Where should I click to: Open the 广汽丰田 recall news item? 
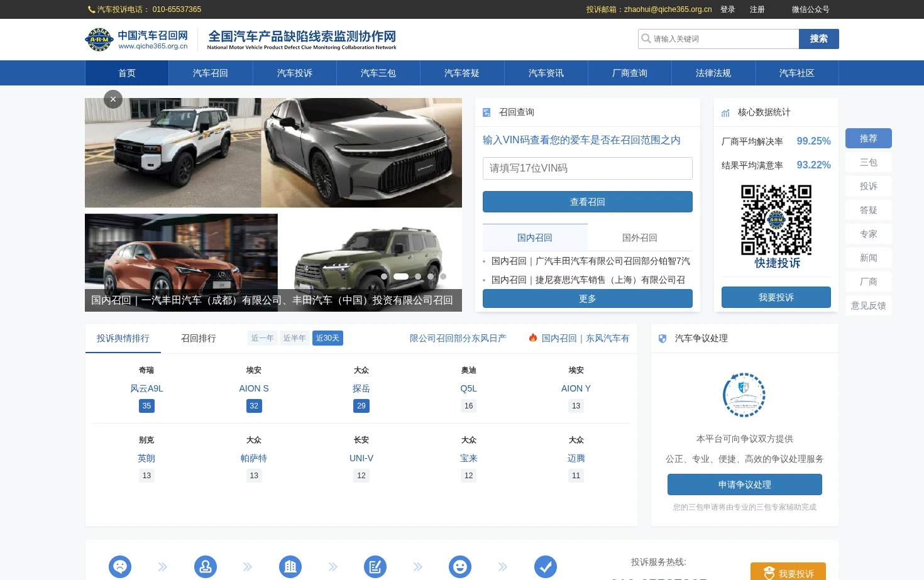pyautogui.click(x=591, y=261)
